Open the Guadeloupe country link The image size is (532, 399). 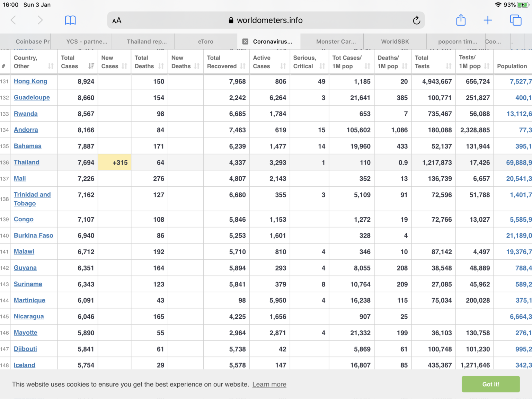(x=32, y=97)
